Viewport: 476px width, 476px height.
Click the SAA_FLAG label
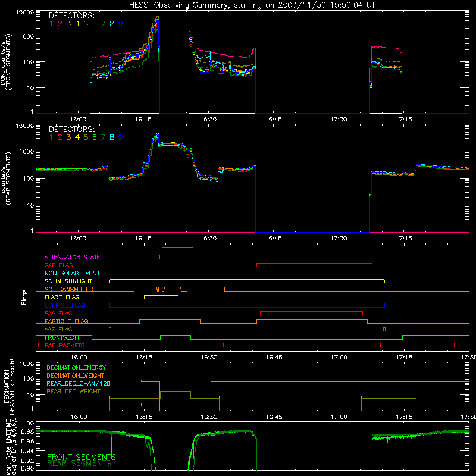click(x=58, y=313)
